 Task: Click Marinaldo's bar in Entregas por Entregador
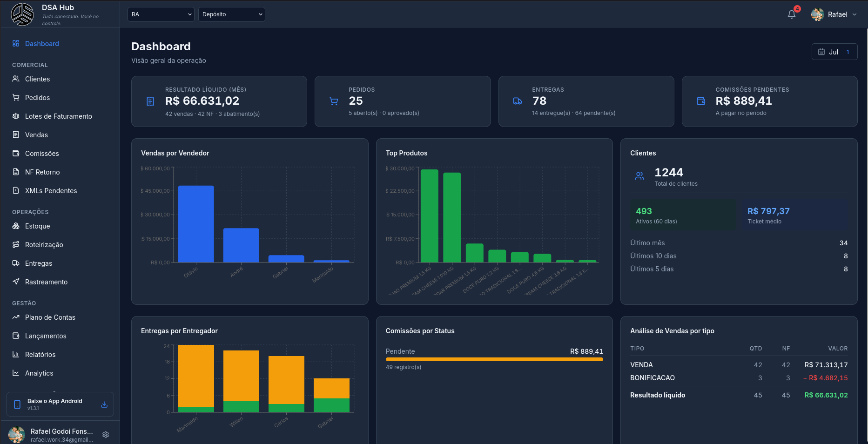196,378
